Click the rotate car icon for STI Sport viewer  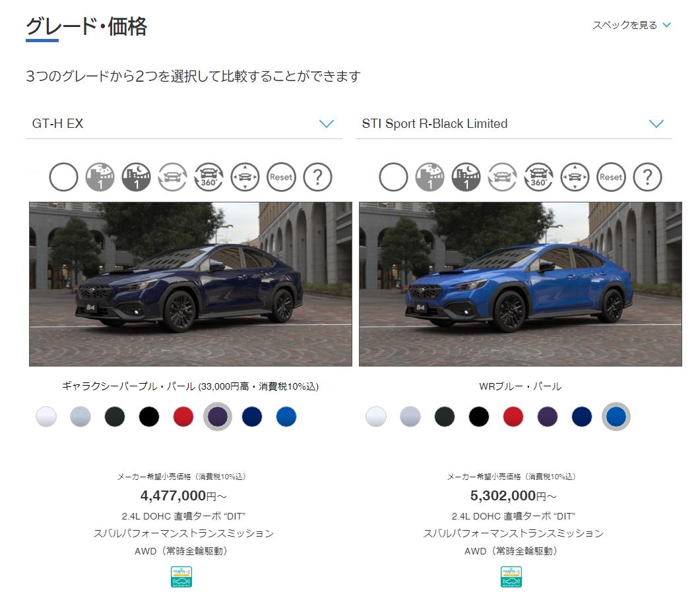pyautogui.click(x=502, y=177)
